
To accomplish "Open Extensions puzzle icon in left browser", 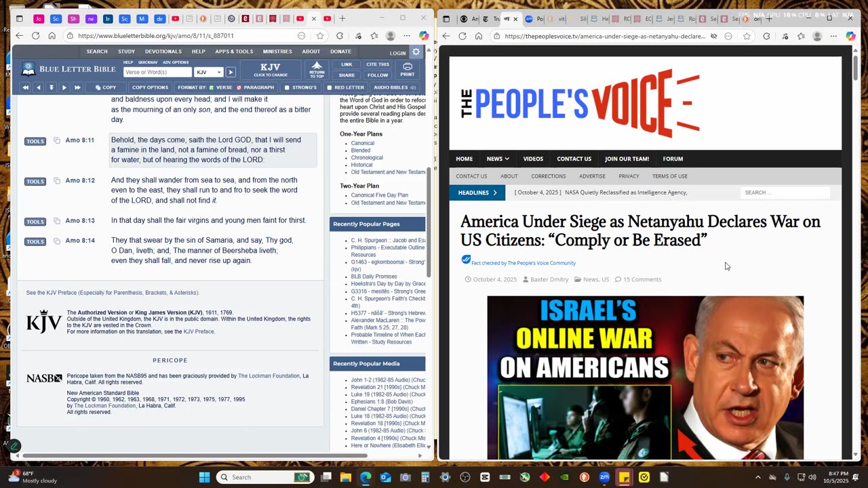I will [x=340, y=36].
